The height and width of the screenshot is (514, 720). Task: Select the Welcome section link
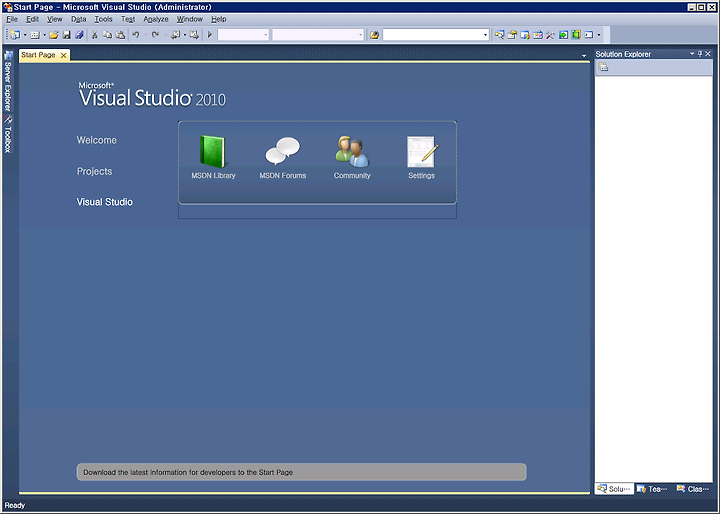pyautogui.click(x=96, y=140)
